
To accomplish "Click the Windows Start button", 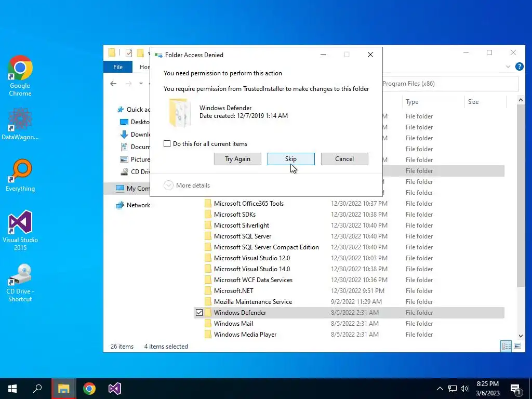I will pos(12,389).
